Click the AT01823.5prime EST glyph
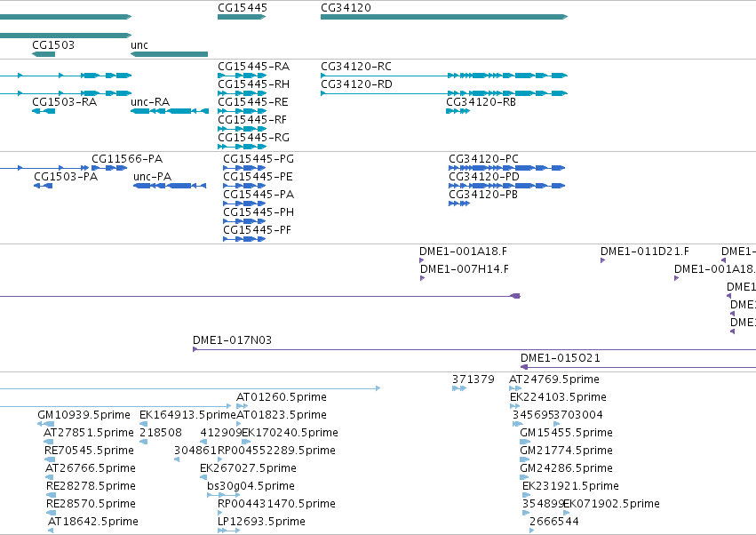Image resolution: width=756 pixels, height=535 pixels. tap(239, 424)
